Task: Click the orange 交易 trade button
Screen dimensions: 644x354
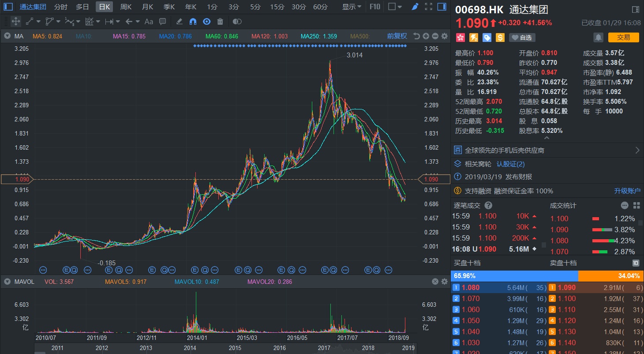Action: [623, 38]
